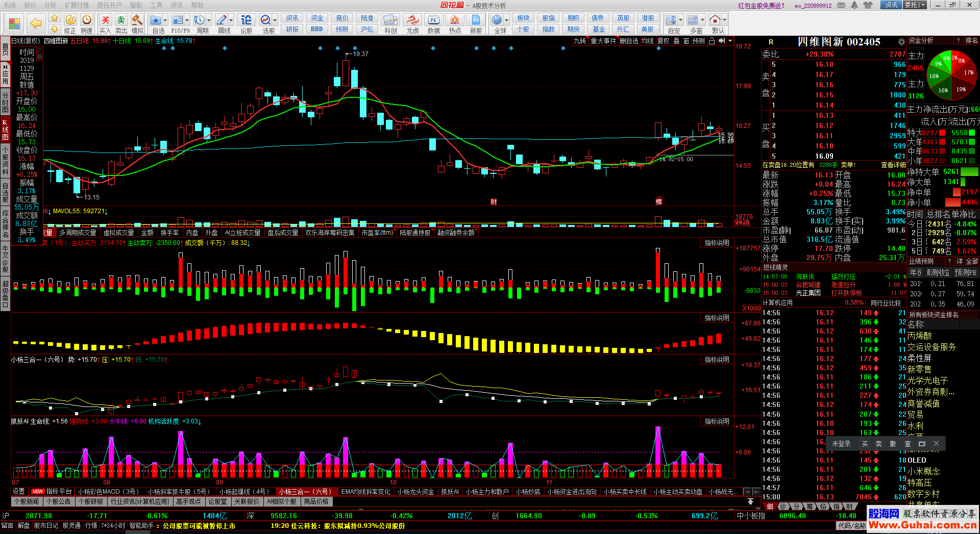Click the 修正 toolbar icon
This screenshot has width=980, height=534.
pos(70,24)
